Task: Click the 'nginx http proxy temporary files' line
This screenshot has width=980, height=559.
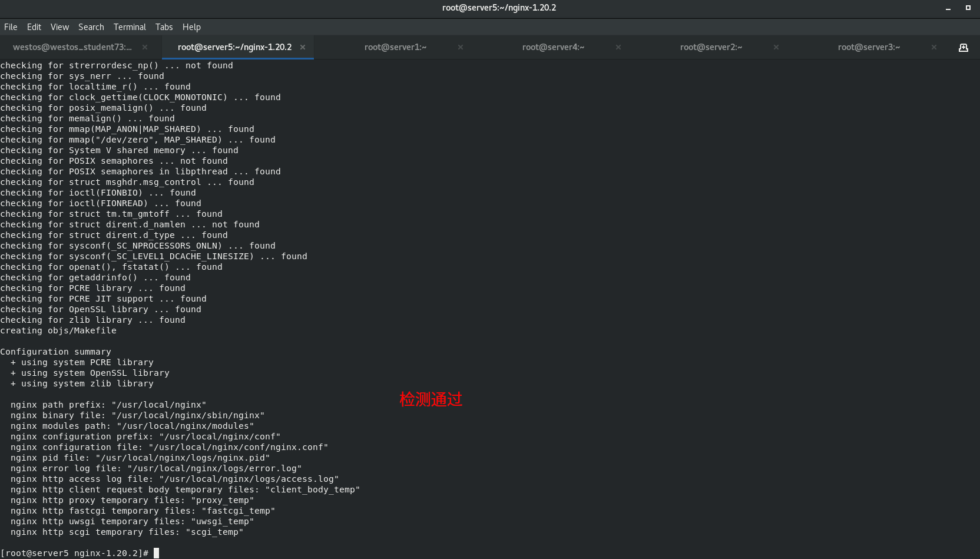Action: (133, 500)
